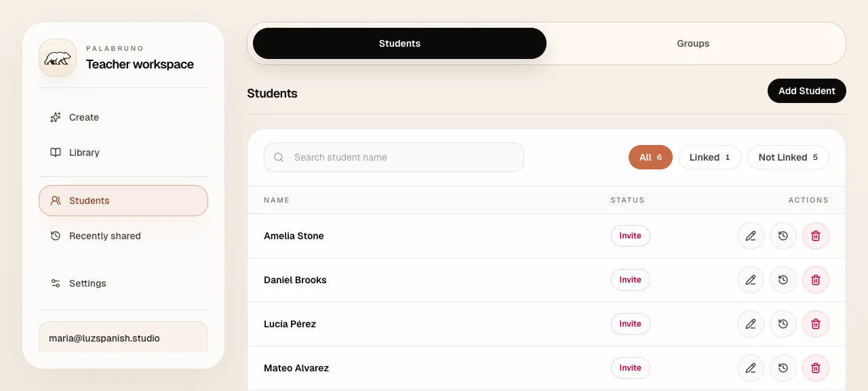
Task: Click the student name search field
Action: [x=393, y=157]
